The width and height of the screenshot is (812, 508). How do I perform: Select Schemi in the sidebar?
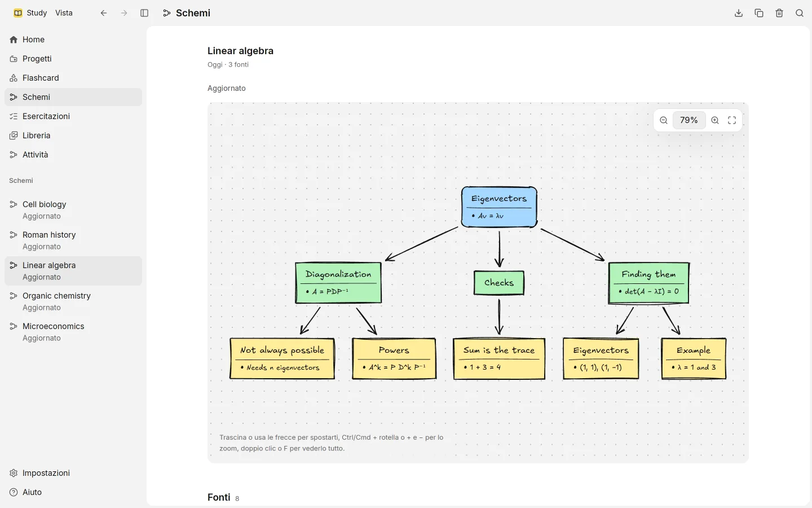73,97
